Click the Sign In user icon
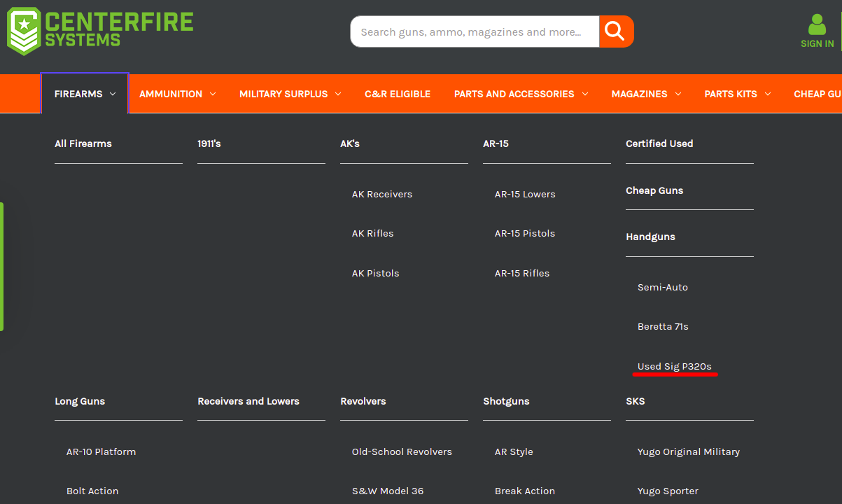Image resolution: width=842 pixels, height=504 pixels. [x=817, y=24]
